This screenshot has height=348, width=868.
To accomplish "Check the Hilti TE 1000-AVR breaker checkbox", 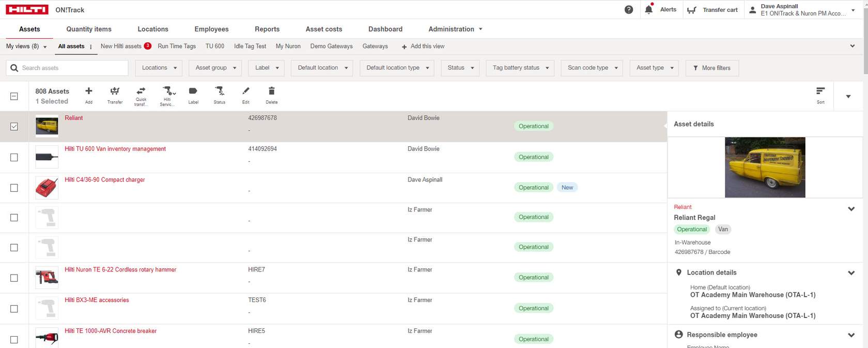I will click(14, 340).
